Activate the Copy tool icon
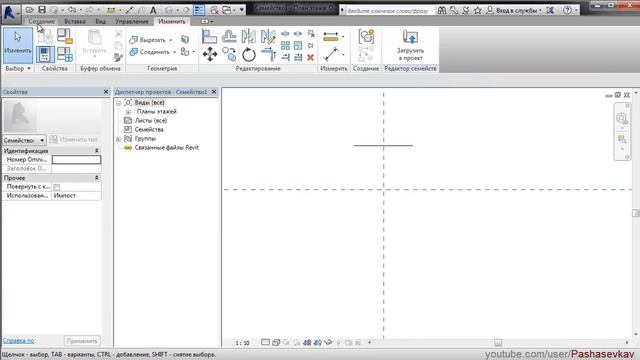Image resolution: width=640 pixels, height=360 pixels. pos(229,54)
